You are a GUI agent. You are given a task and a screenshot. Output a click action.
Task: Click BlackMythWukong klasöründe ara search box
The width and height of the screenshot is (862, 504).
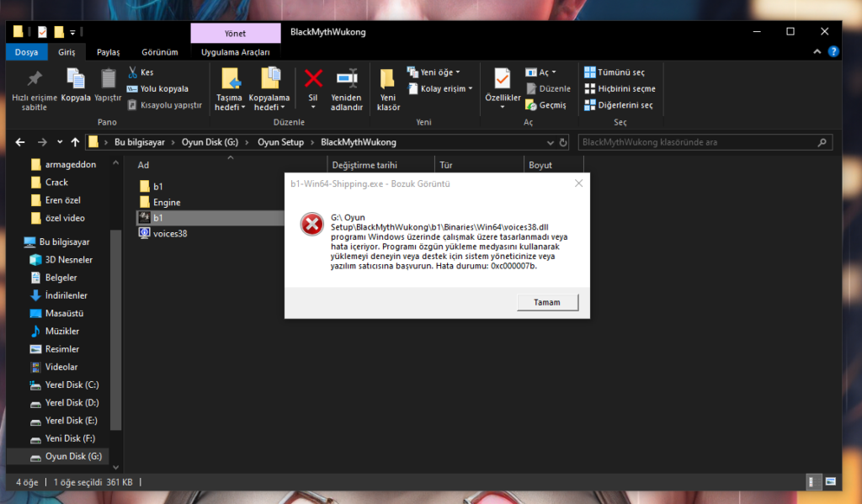pos(705,142)
